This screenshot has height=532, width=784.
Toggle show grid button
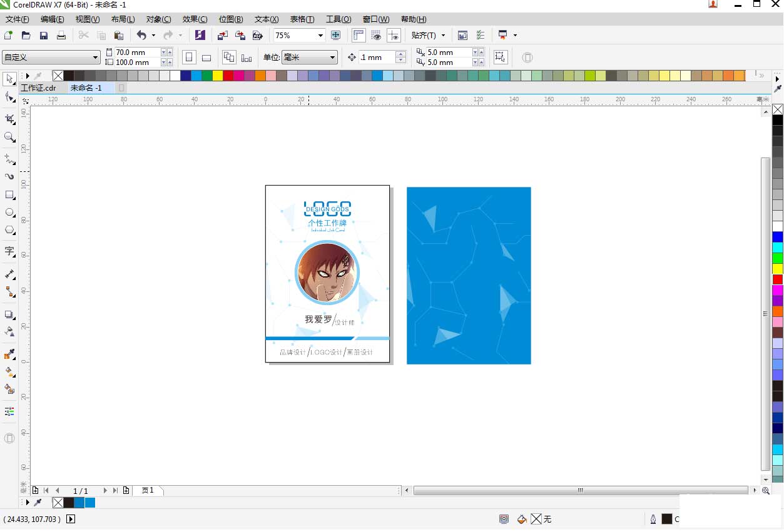click(x=376, y=36)
